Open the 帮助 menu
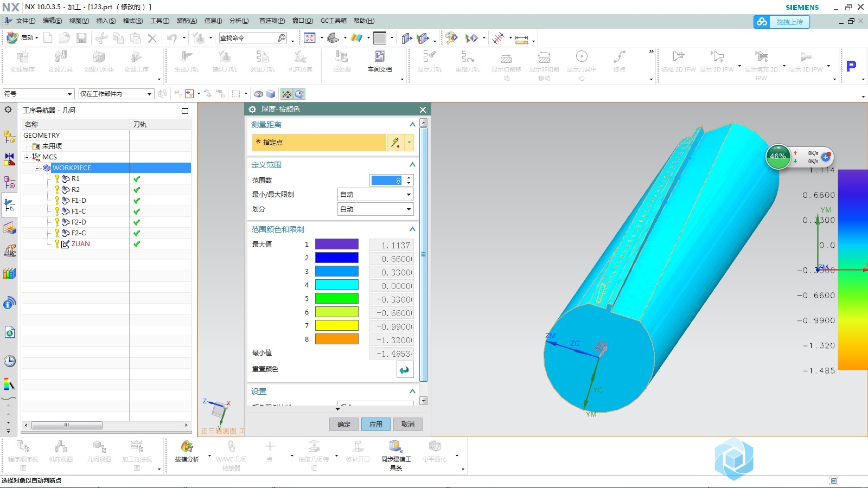 [363, 21]
